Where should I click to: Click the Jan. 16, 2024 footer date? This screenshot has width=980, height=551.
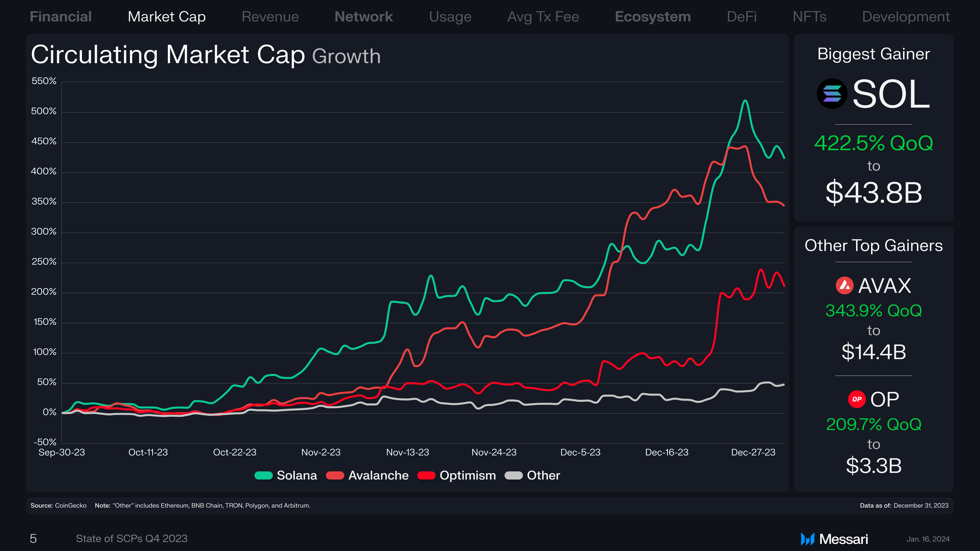(928, 540)
